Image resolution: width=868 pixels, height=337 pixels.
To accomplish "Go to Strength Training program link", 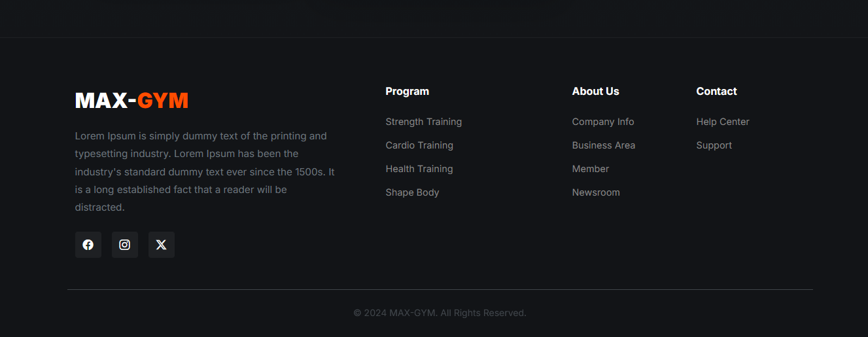I will [423, 122].
